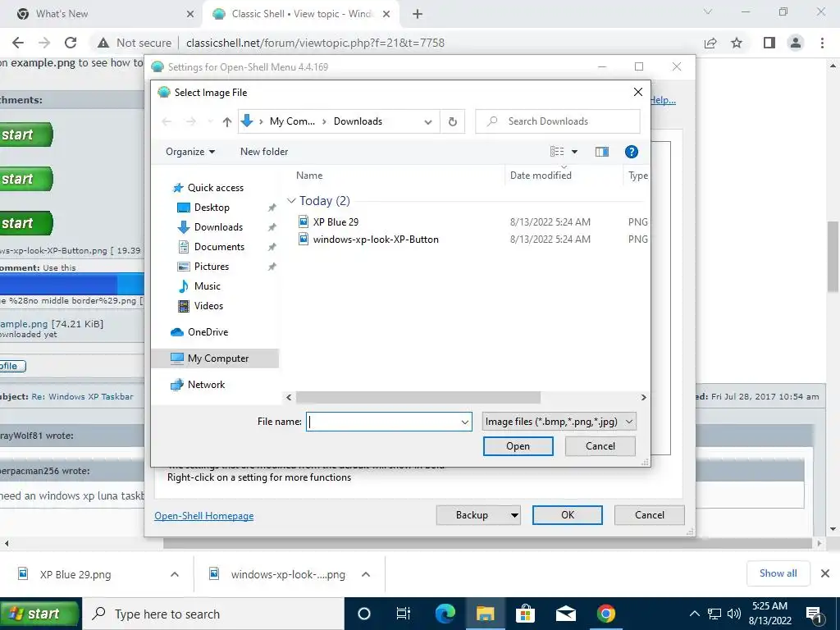Close the Chrome downloads bar
The image size is (840, 630).
coord(825,573)
